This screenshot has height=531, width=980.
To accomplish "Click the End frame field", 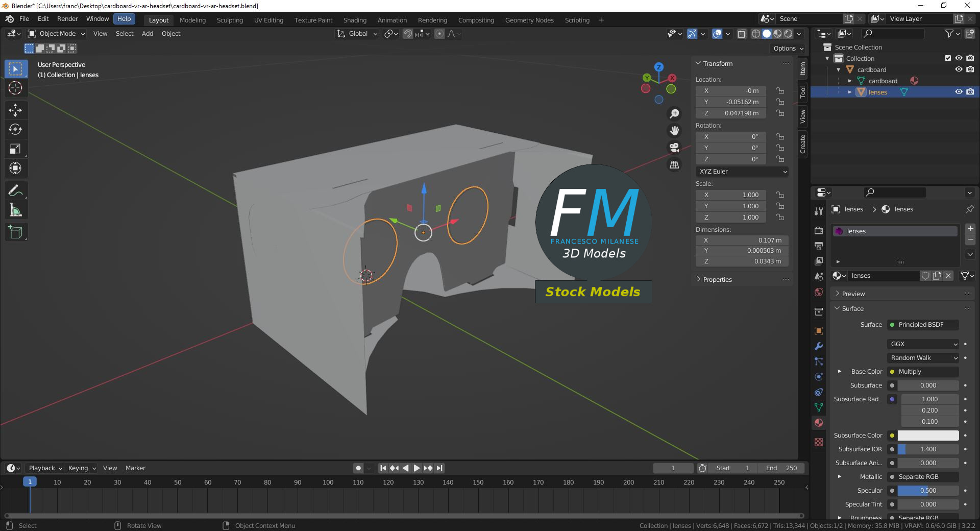I will pos(781,468).
